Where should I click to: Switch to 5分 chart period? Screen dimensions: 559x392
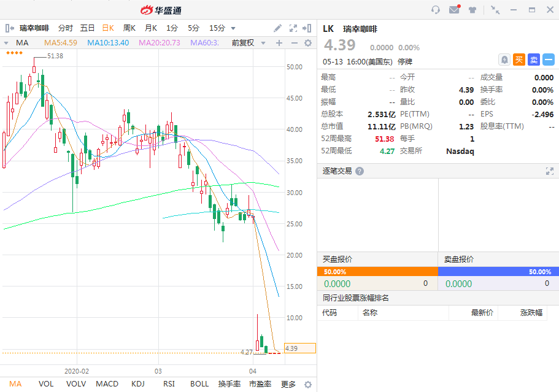(193, 28)
